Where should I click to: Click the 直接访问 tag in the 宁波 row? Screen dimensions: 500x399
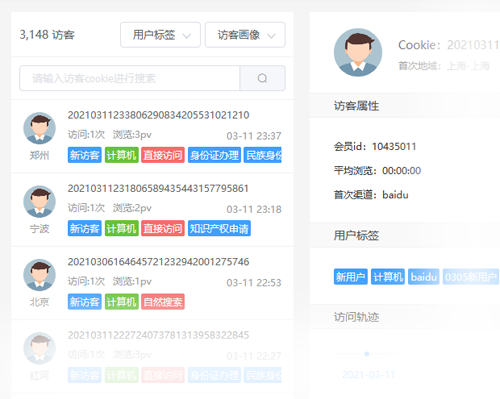(163, 228)
